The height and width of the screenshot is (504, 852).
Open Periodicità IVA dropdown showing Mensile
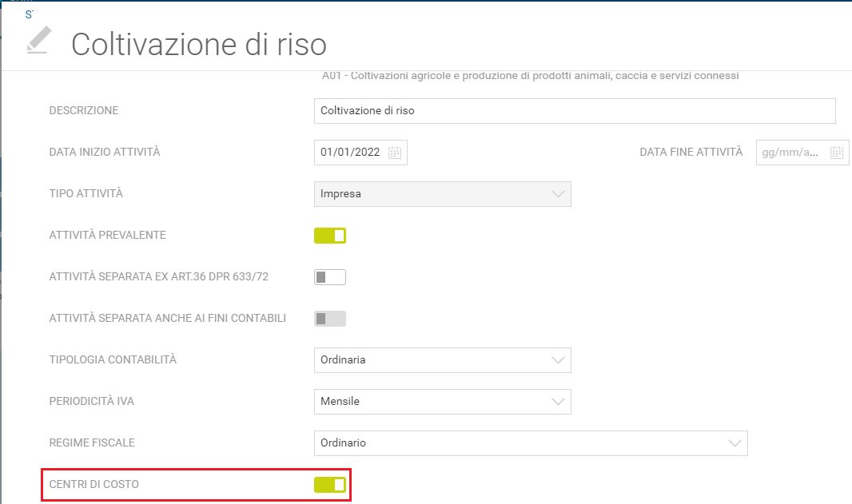[442, 402]
